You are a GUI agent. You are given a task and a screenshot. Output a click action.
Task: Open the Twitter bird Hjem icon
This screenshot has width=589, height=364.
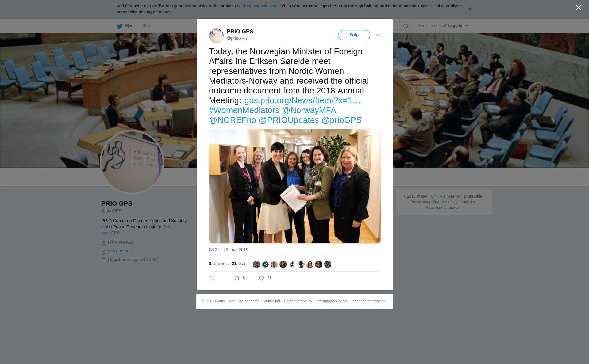pos(120,26)
